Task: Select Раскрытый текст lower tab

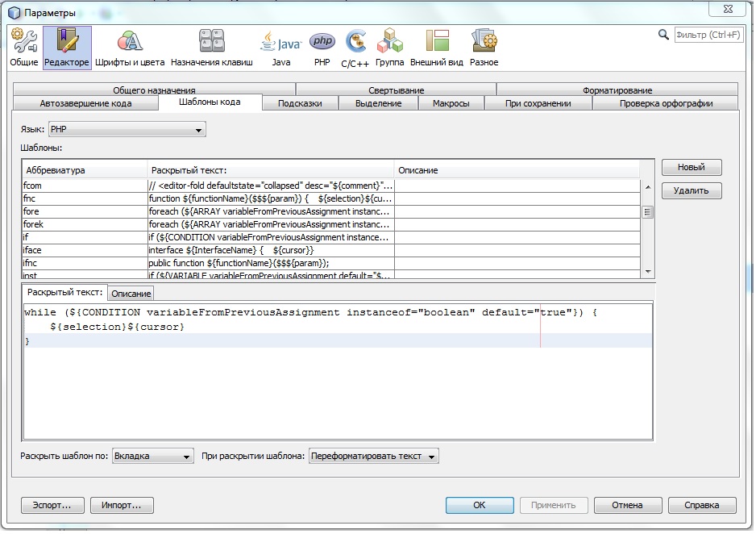Action: pos(64,292)
